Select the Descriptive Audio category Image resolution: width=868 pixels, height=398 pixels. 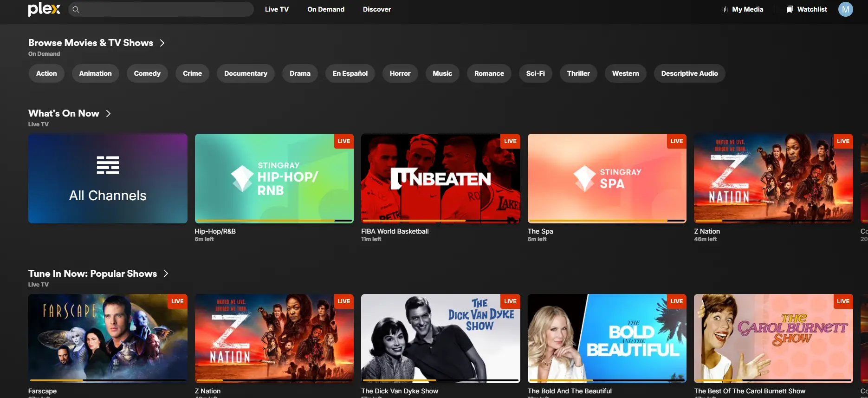click(x=690, y=73)
